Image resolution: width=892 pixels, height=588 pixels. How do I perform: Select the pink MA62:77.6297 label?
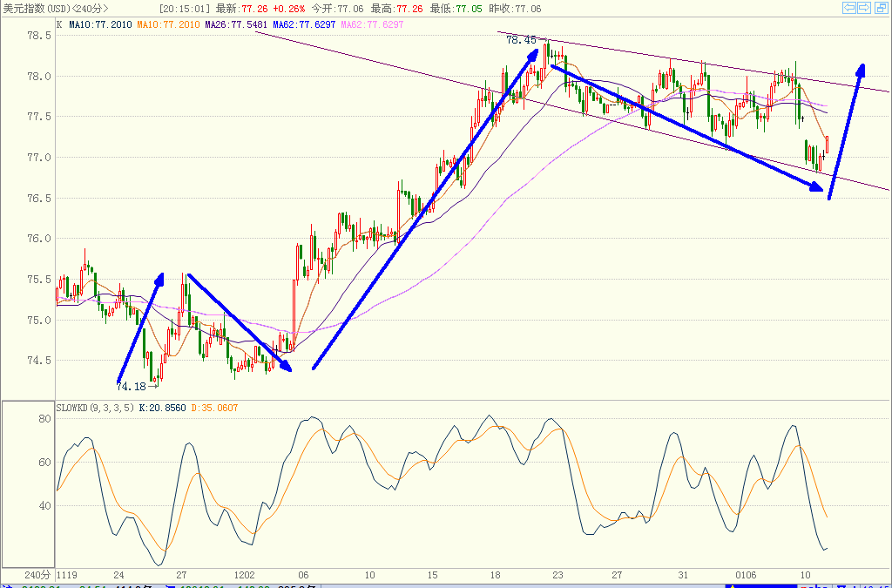[373, 25]
